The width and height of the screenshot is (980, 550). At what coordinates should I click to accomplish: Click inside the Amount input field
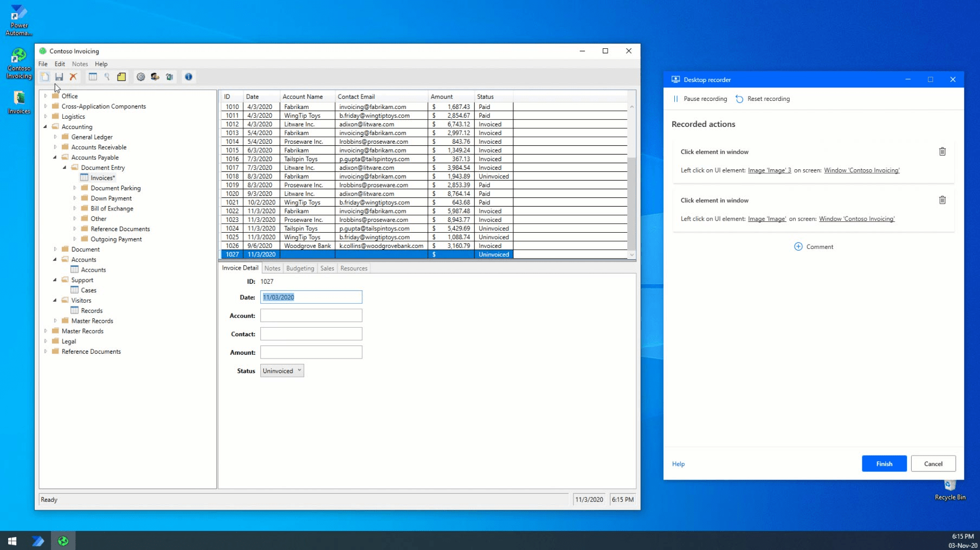[x=311, y=352]
